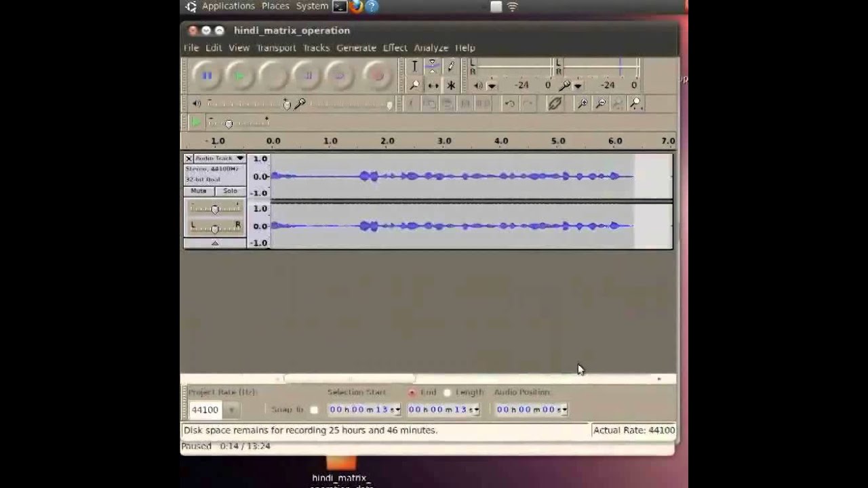Select the I-beam Selection tool

414,66
